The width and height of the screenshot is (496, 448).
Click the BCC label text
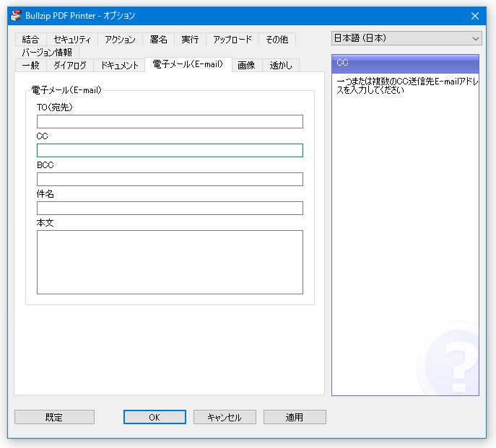click(x=45, y=165)
